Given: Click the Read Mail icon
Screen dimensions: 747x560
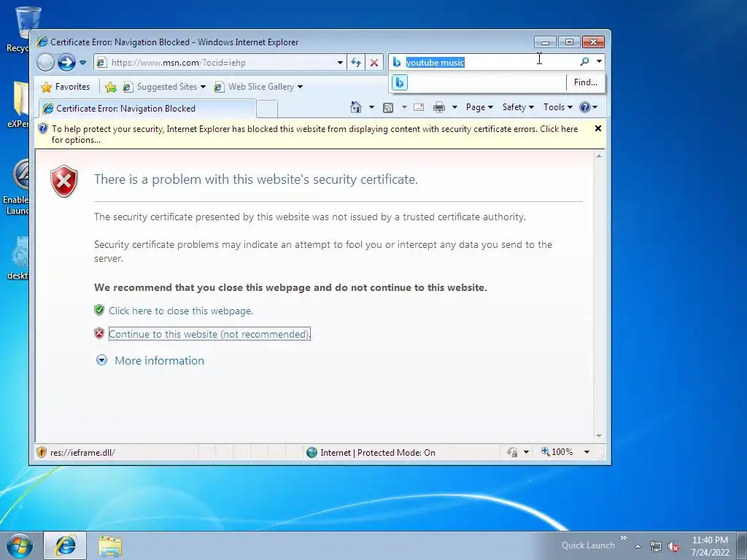Looking at the screenshot, I should pyautogui.click(x=419, y=107).
